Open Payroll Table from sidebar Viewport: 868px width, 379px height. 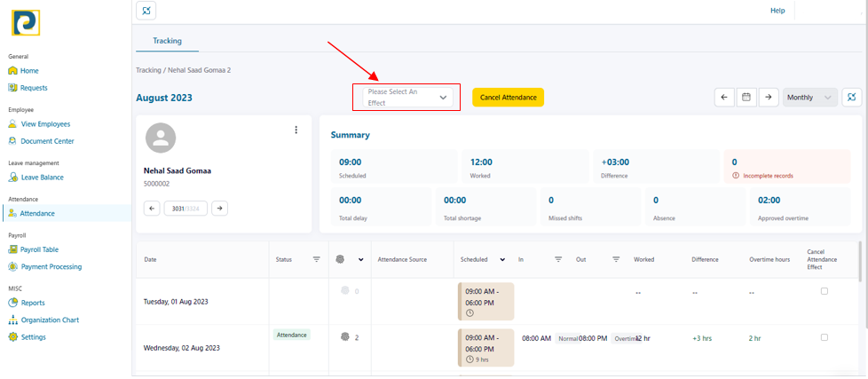coord(39,249)
